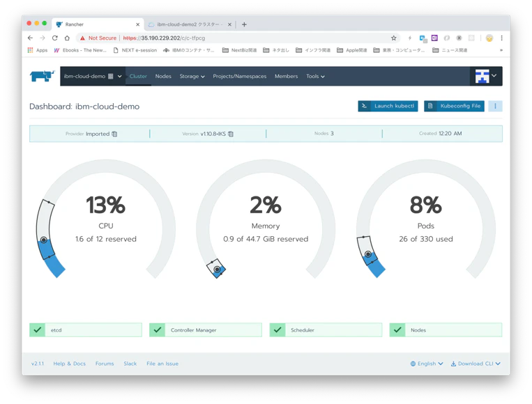Open the Members tab
The height and width of the screenshot is (404, 532).
[x=286, y=76]
